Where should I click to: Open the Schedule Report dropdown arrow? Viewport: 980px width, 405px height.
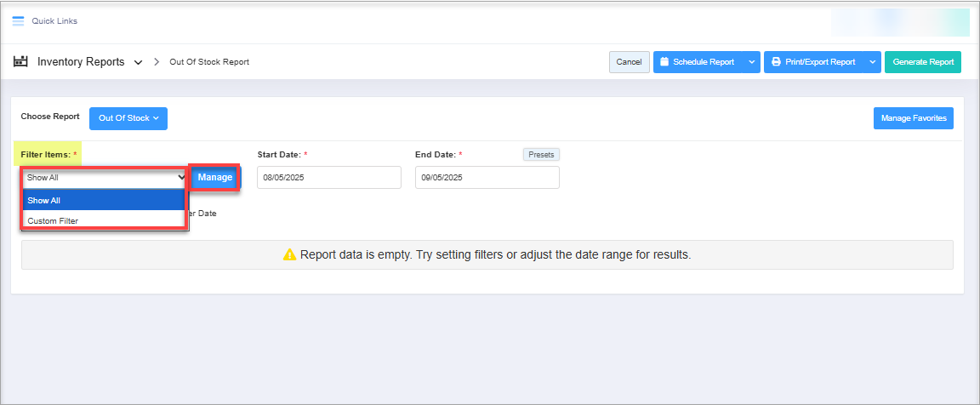point(751,62)
